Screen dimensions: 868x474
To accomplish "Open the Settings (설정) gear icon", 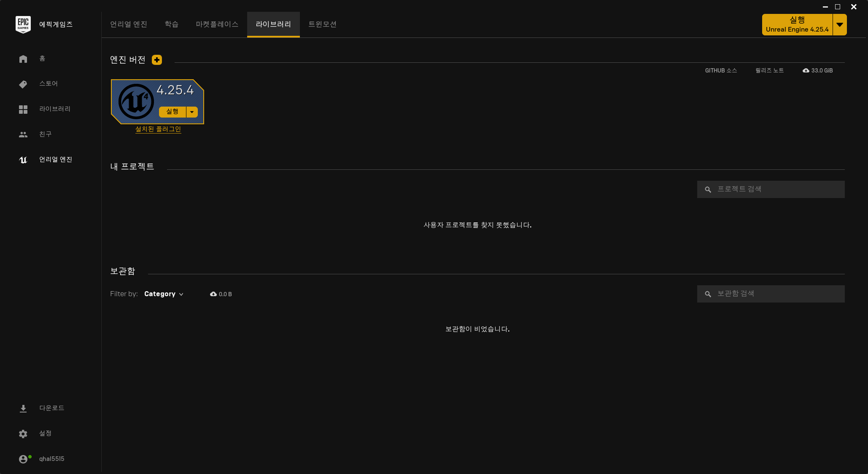I will [23, 434].
